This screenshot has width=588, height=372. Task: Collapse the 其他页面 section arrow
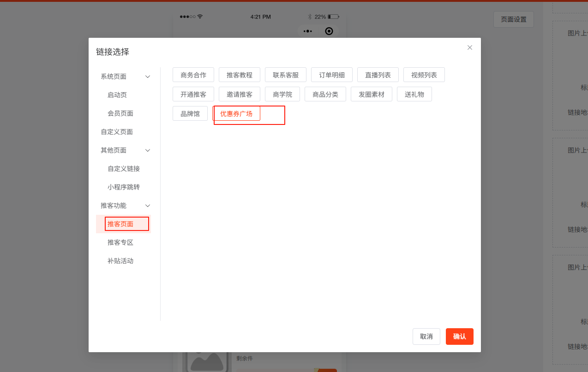point(148,150)
